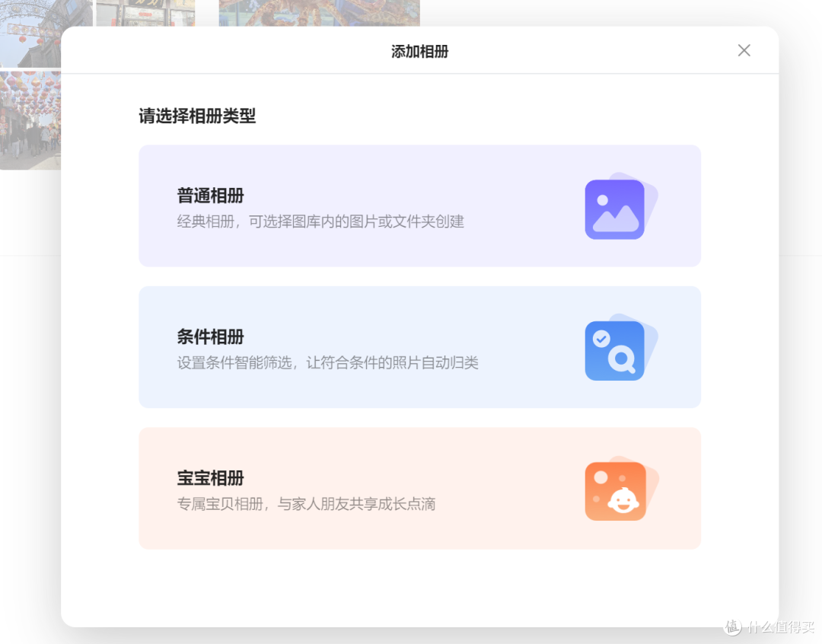Click the description text 设置条件智能筛选
822x644 pixels.
click(234, 362)
